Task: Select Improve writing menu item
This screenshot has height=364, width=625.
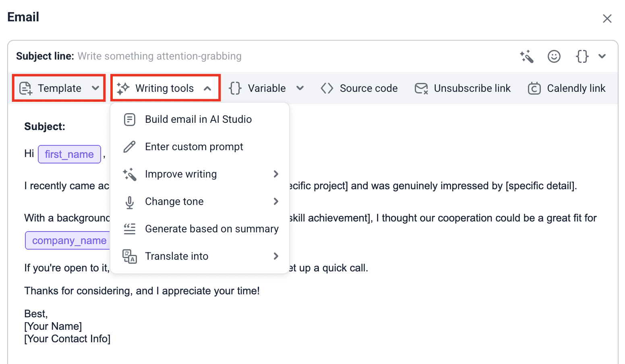Action: pos(200,174)
